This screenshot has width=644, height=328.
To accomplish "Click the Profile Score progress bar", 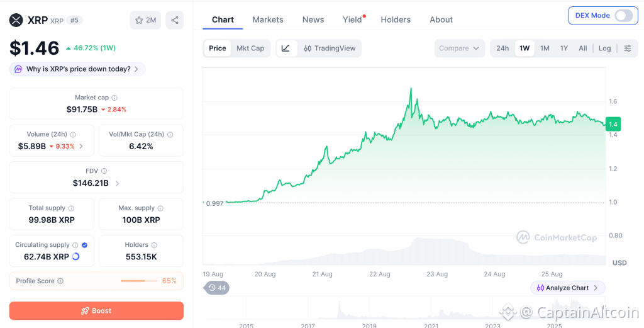I will point(139,281).
